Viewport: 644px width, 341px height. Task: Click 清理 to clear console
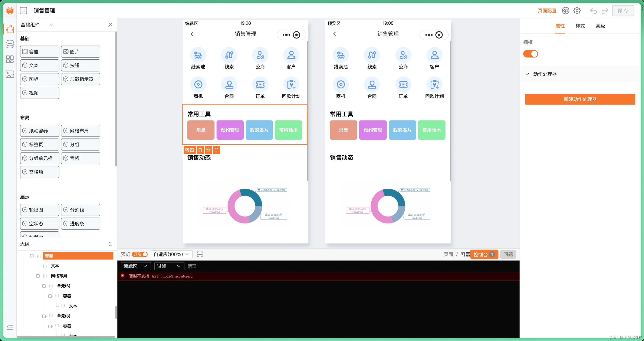point(192,266)
